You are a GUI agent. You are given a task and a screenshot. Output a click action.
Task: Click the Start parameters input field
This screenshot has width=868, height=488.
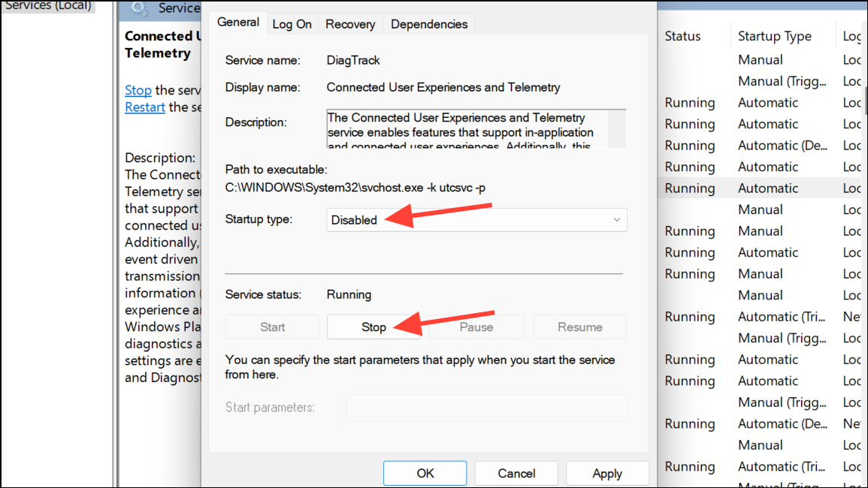coord(487,408)
